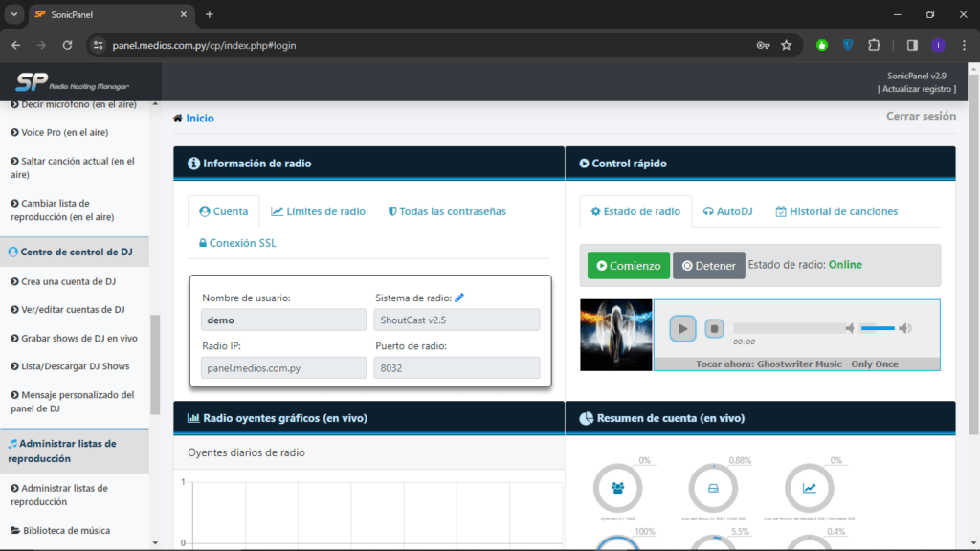
Task: Open the Historial de canciones tab
Action: [836, 211]
